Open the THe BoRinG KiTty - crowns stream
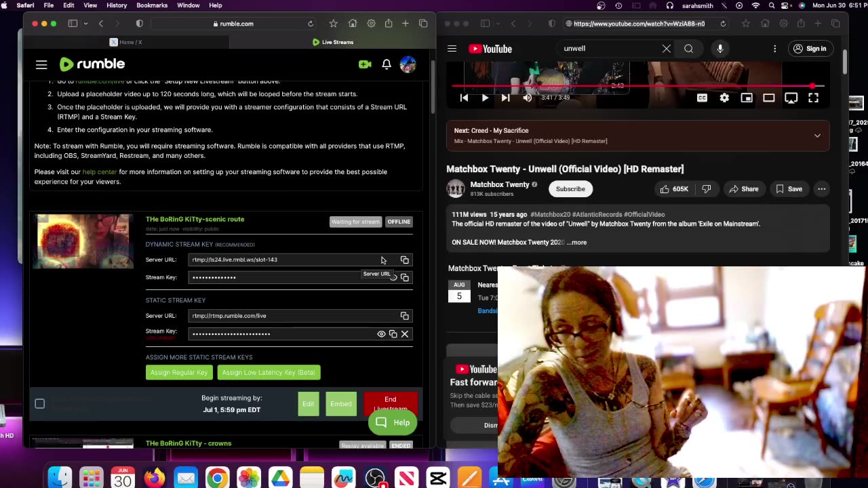 click(189, 443)
